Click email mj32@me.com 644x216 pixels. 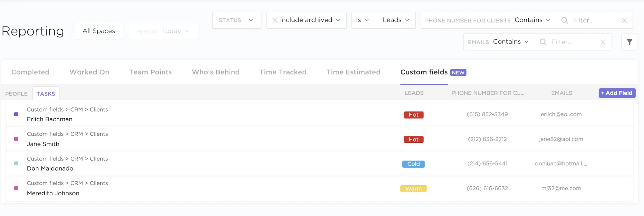[561, 189]
